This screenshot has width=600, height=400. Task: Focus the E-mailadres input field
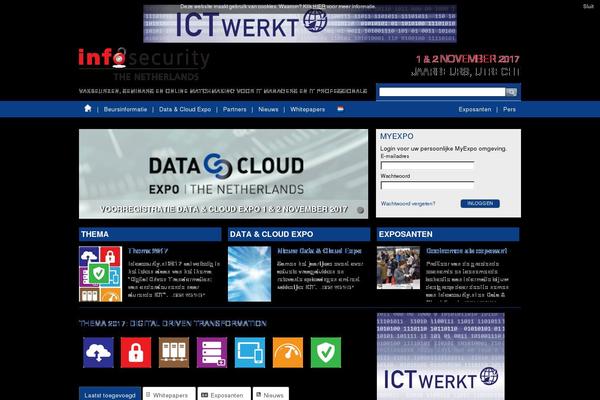point(427,165)
